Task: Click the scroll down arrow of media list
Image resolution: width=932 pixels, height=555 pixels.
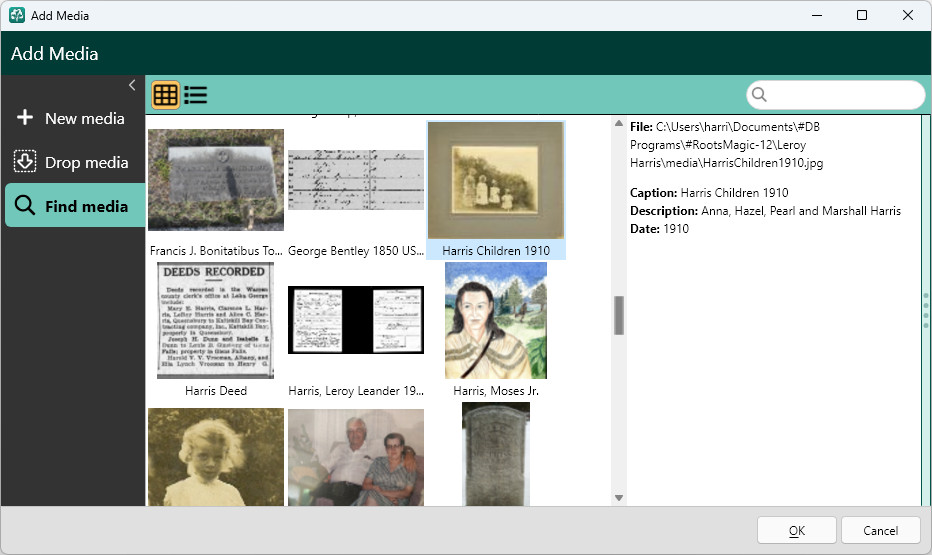Action: click(x=619, y=498)
